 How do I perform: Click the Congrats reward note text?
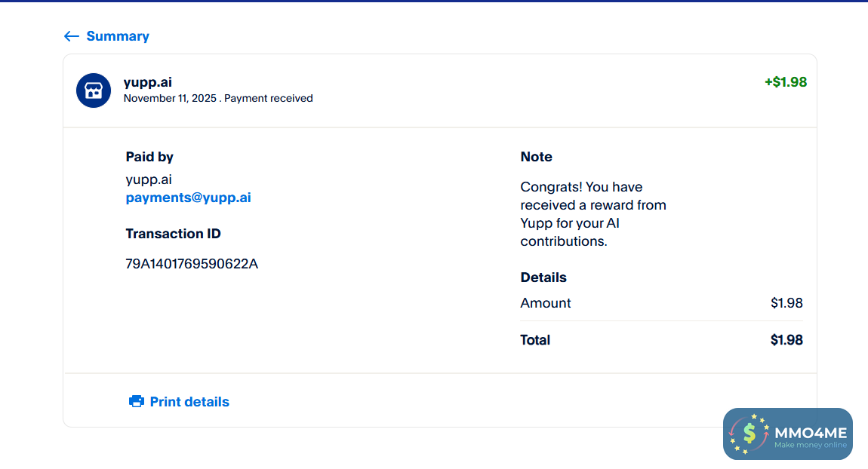tap(593, 214)
